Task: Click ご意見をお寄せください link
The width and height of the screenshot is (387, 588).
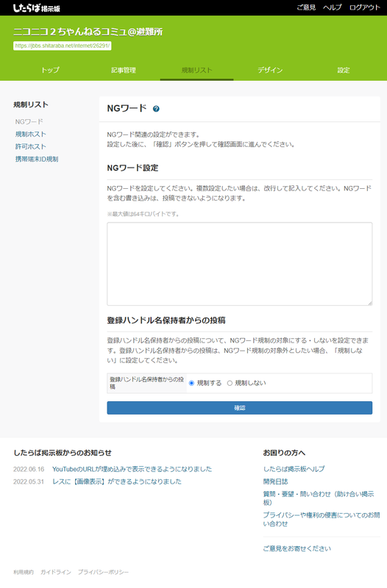Action: (297, 548)
